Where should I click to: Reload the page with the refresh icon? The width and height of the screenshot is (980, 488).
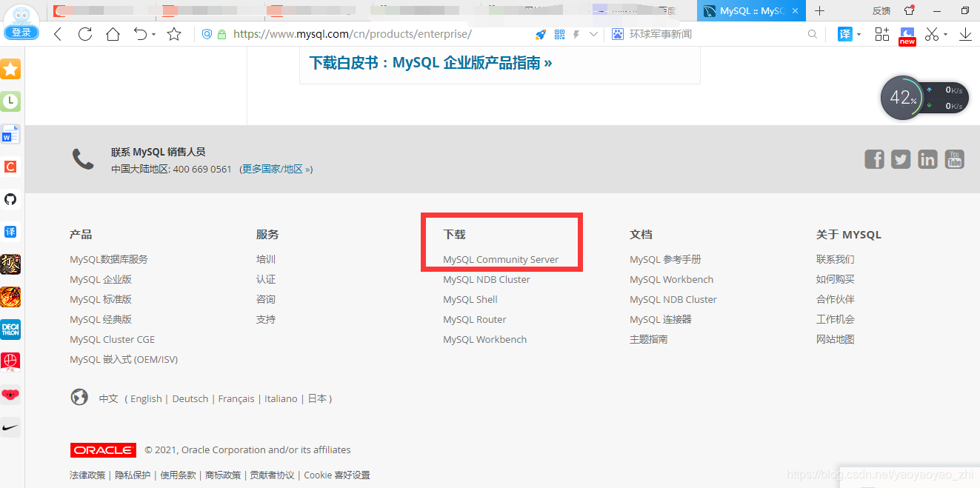point(85,34)
